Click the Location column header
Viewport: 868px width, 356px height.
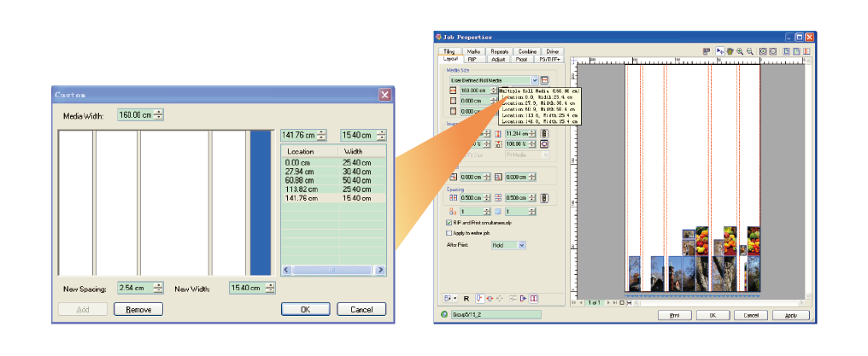309,151
